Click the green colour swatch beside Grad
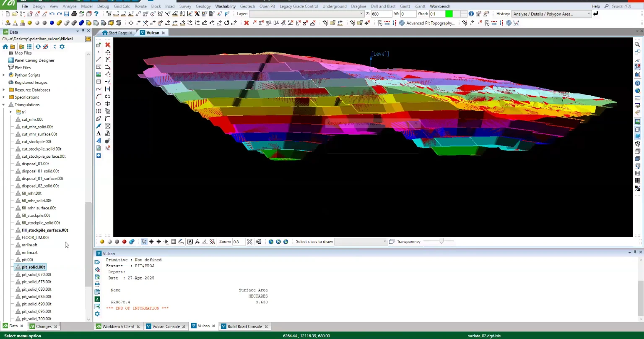This screenshot has height=339, width=644. click(x=449, y=14)
